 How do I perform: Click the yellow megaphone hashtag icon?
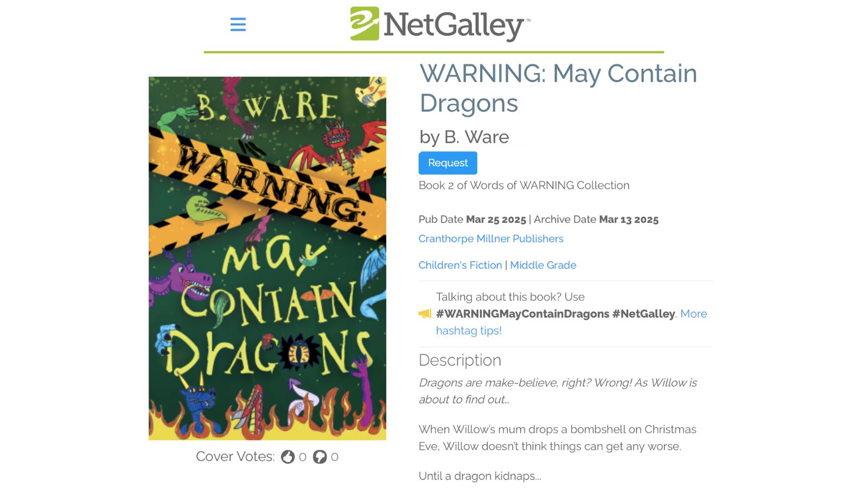tap(425, 313)
